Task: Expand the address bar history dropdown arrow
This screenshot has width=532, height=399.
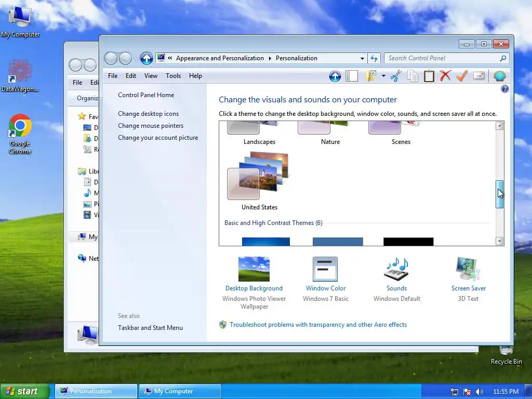Action: (x=362, y=58)
